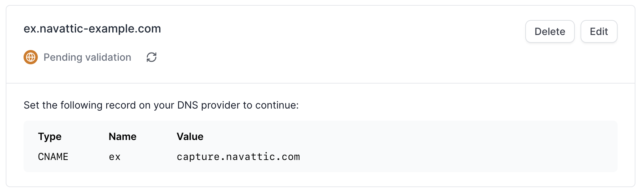The width and height of the screenshot is (644, 195).
Task: Click the word 'validation' in the status
Action: point(108,57)
